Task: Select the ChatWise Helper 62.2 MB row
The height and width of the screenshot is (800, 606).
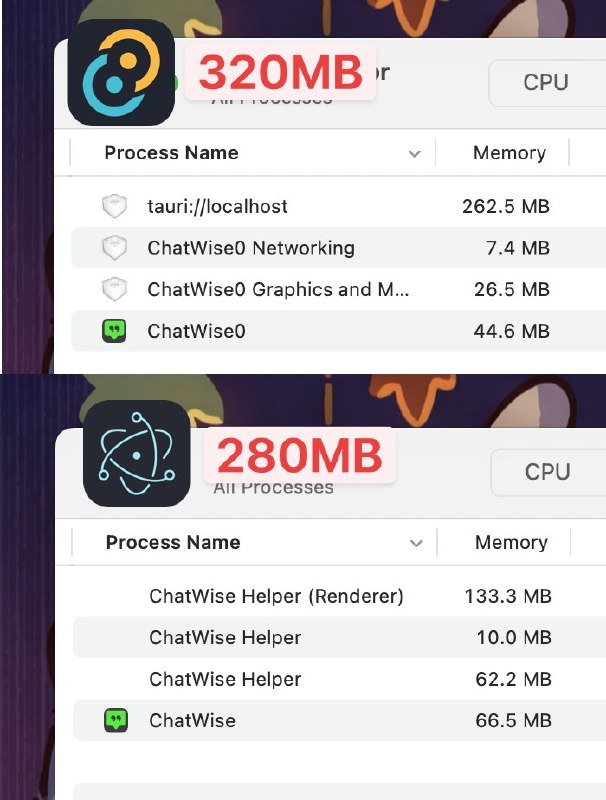Action: coord(225,680)
